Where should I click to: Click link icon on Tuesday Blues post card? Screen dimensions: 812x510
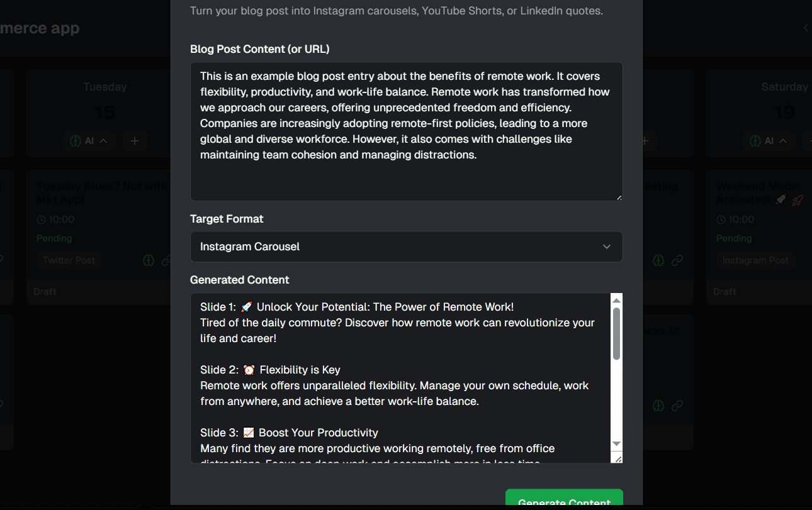click(x=166, y=260)
